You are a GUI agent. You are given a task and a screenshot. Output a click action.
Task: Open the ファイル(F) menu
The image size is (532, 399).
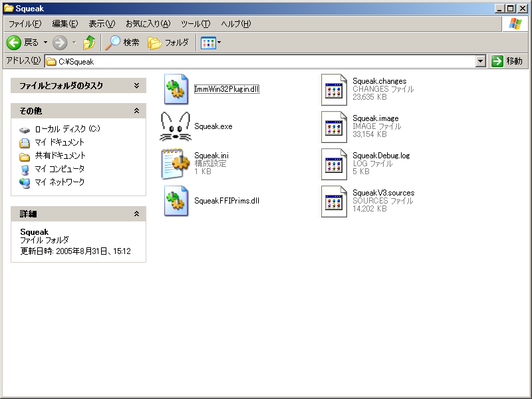point(25,24)
